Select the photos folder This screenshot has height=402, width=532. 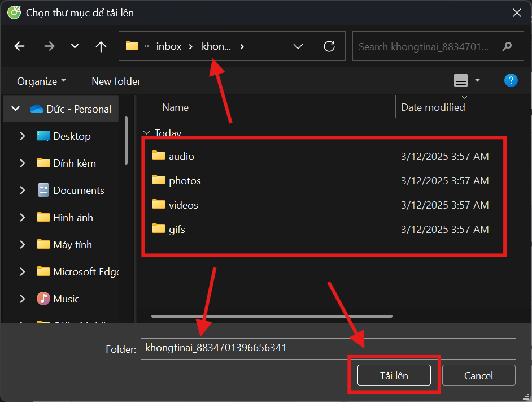point(185,181)
